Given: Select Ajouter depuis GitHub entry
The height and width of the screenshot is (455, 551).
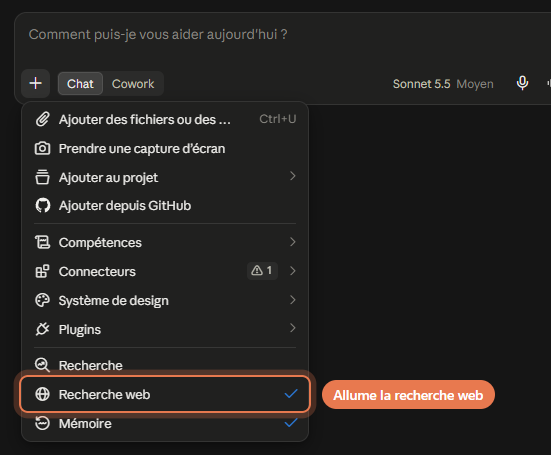Looking at the screenshot, I should point(165,206).
